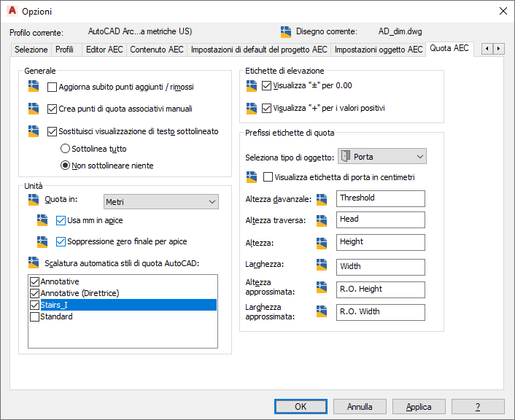This screenshot has height=420, width=515.
Task: Uncheck Annotative (Direttrice) dimension style
Action: point(34,293)
